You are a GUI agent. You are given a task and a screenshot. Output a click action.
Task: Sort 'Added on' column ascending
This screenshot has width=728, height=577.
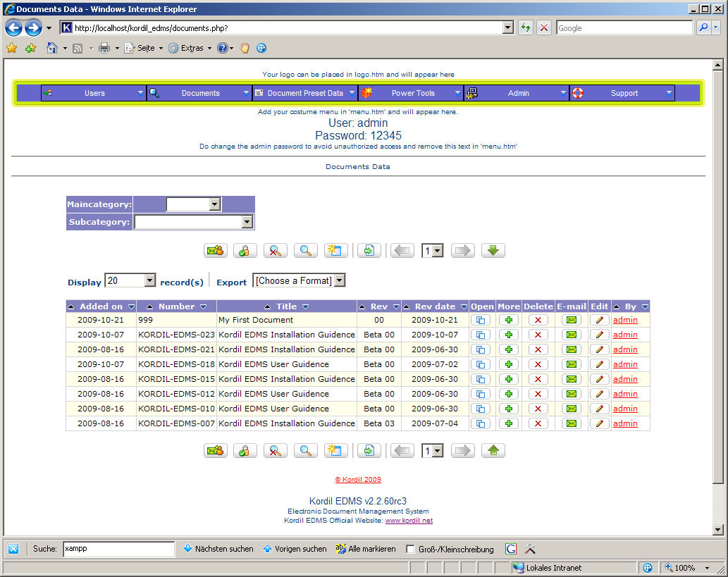71,307
